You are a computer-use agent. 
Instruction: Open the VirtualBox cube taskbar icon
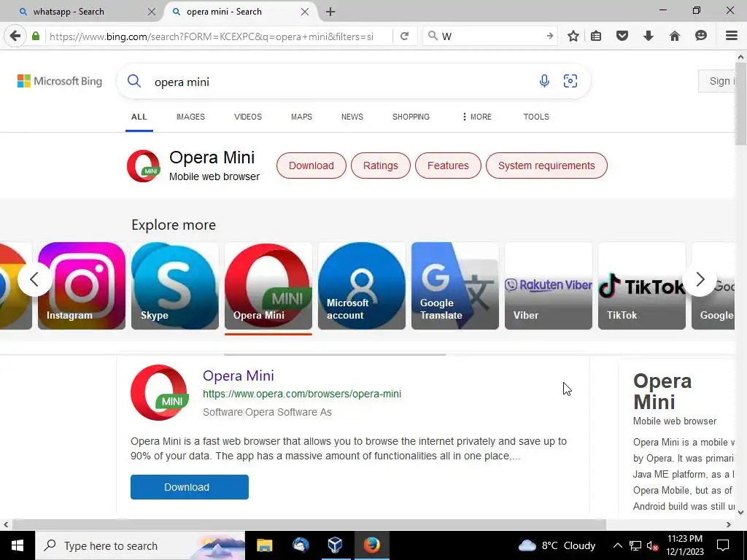pyautogui.click(x=336, y=545)
